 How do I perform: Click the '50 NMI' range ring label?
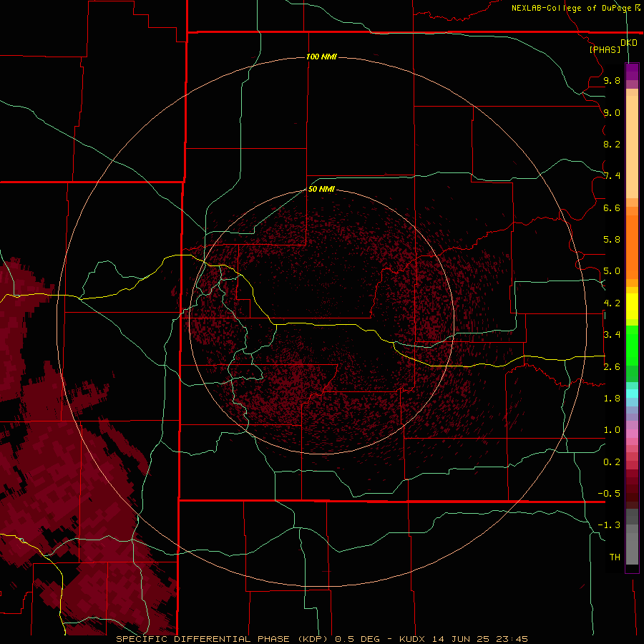[x=321, y=189]
